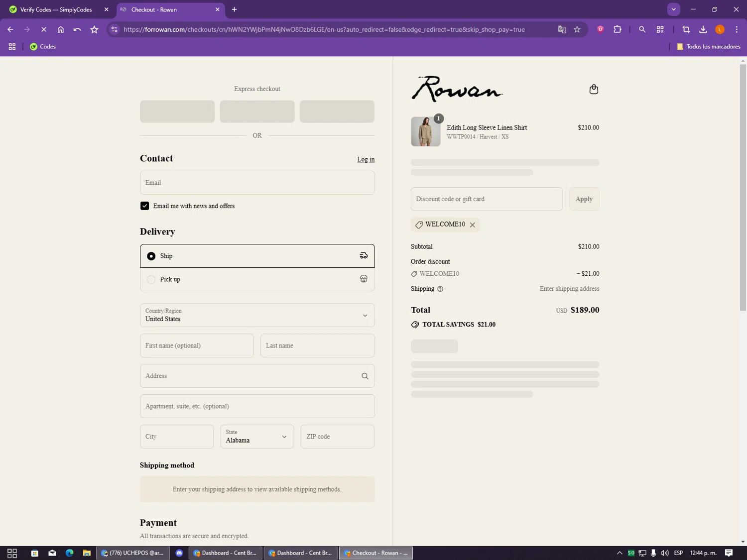The height and width of the screenshot is (560, 747).
Task: Open the orange profile avatar
Action: coord(720,29)
